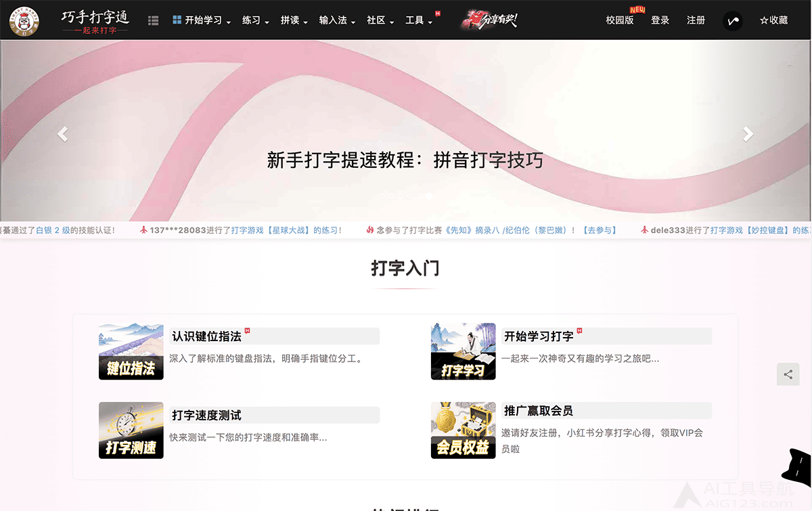
Task: Click the banner title 新手打字提速教程：拼音打字技巧
Action: (405, 161)
